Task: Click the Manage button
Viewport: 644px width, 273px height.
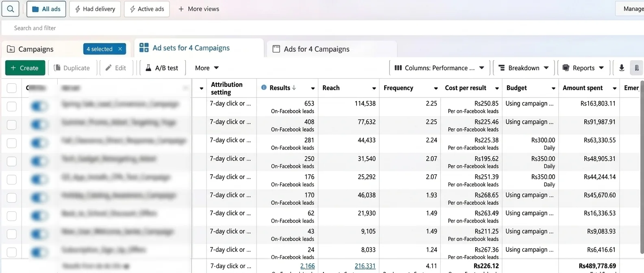Action: click(x=630, y=9)
